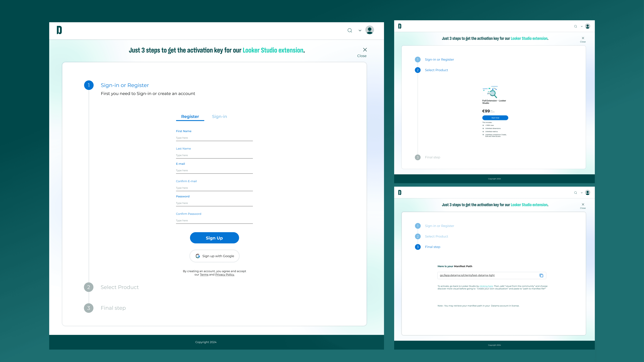
Task: Click 'Select Product' label in top-right screen
Action: 436,70
